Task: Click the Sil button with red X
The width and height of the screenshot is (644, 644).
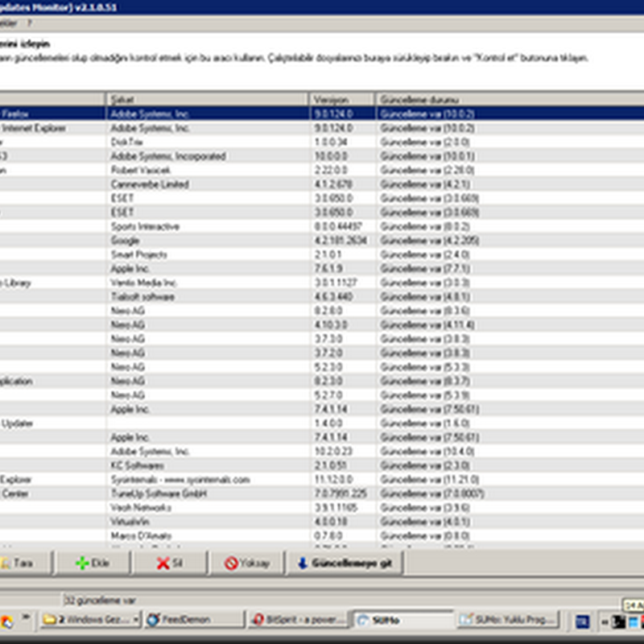Action: 169,563
